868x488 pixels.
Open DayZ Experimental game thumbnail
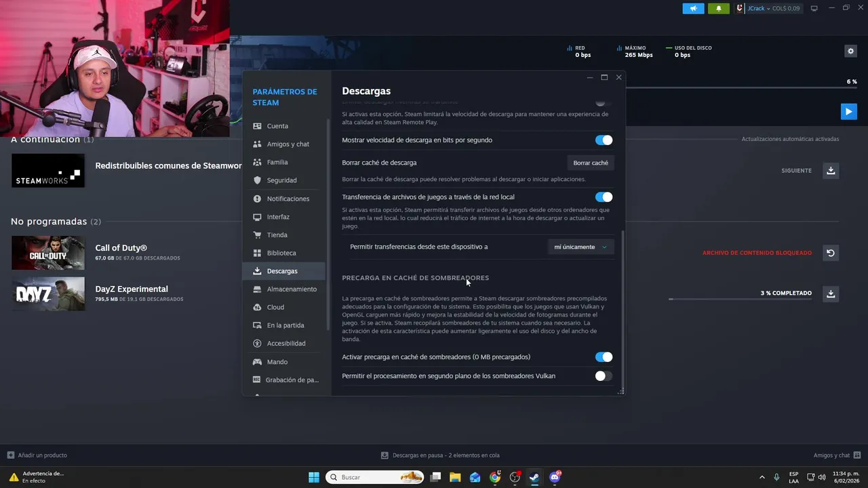48,293
